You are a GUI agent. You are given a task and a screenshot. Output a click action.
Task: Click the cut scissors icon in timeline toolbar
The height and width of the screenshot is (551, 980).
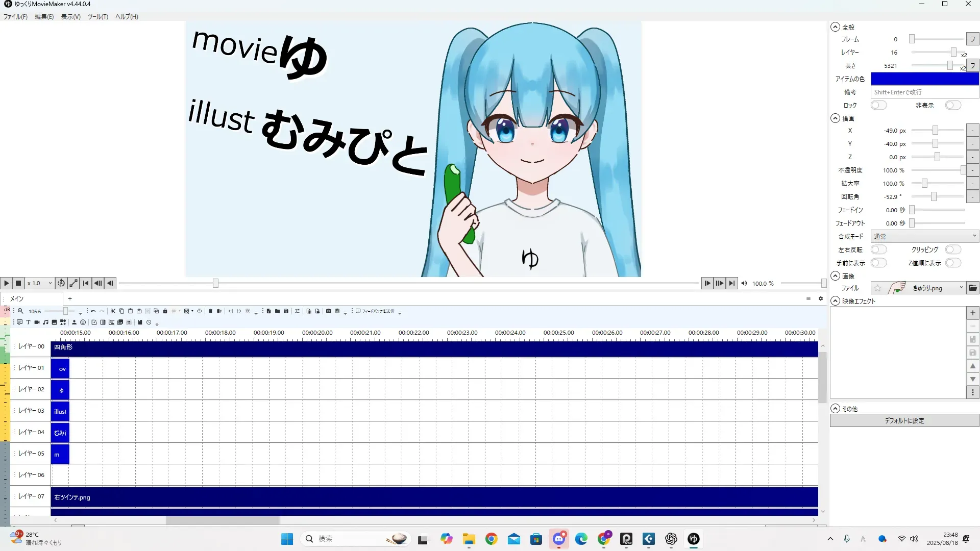click(x=113, y=311)
